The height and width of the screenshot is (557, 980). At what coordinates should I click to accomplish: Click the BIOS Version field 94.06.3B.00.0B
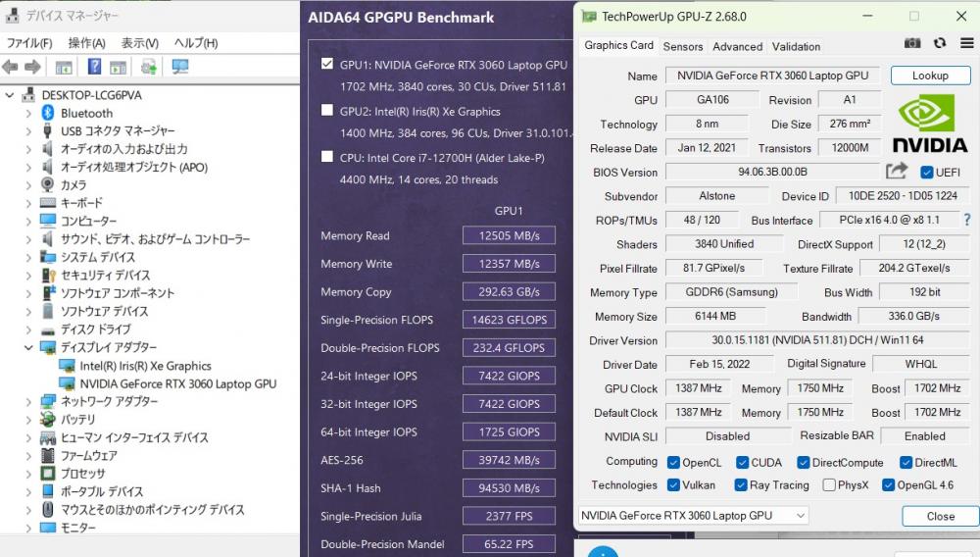(x=772, y=172)
